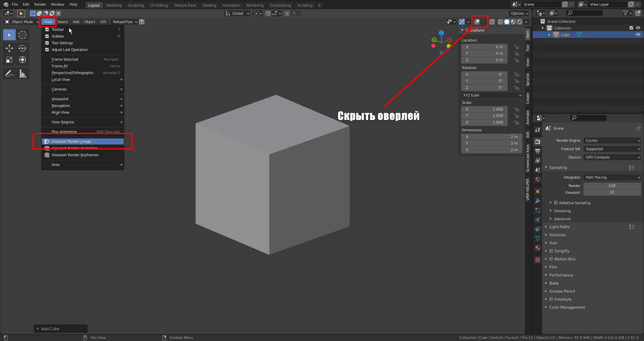Viewport: 644px width, 341px height.
Task: Open the Render Engine dropdown
Action: 612,140
